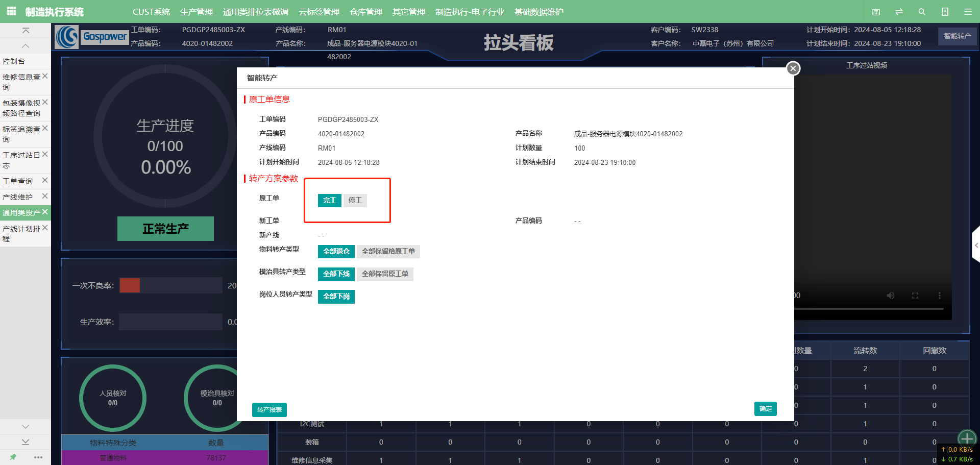Open the 仓库管理 menu

366,12
